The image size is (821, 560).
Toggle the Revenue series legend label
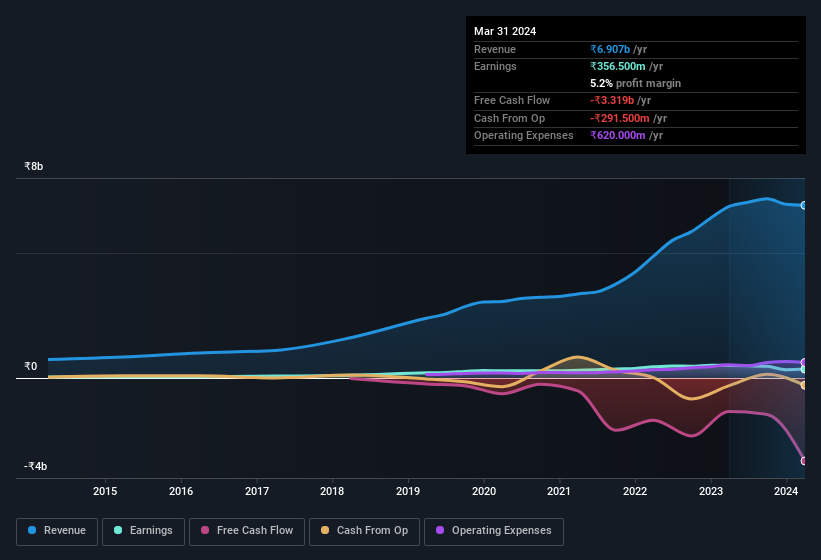click(65, 531)
